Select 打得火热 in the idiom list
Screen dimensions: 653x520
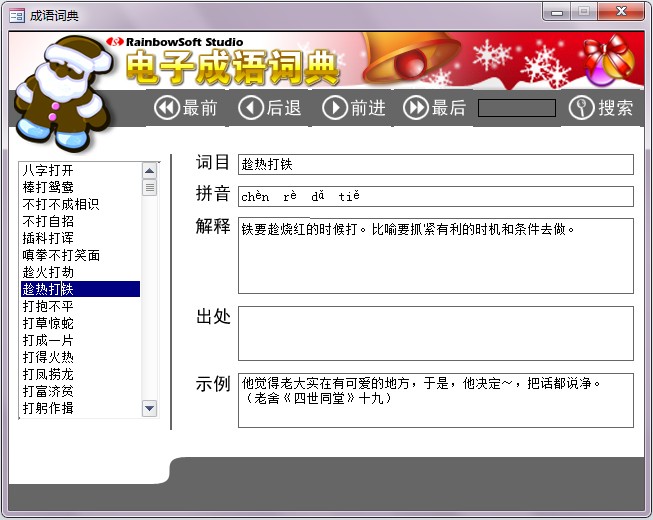(x=80, y=357)
